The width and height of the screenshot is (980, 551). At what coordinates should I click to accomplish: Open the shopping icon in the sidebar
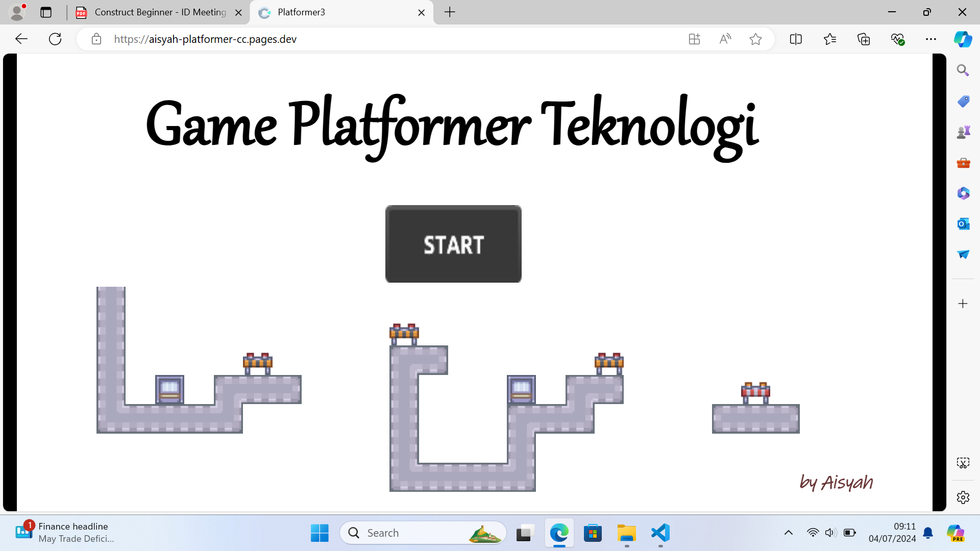(x=963, y=101)
